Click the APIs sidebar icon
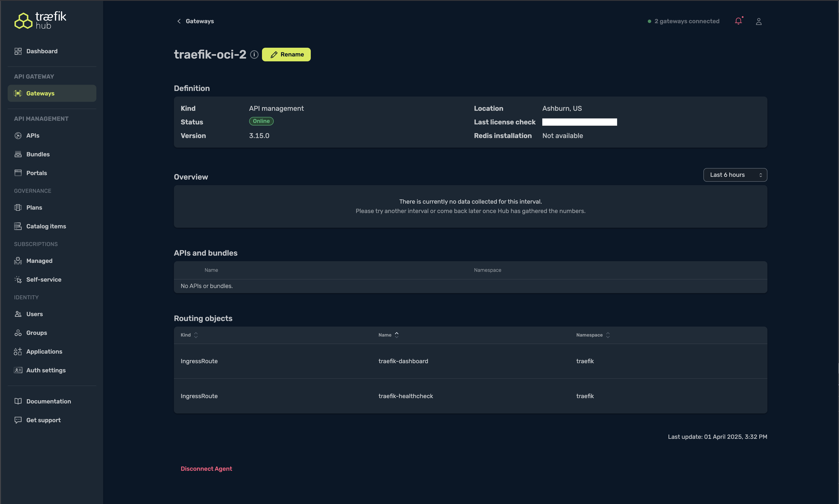The width and height of the screenshot is (839, 504). tap(18, 135)
